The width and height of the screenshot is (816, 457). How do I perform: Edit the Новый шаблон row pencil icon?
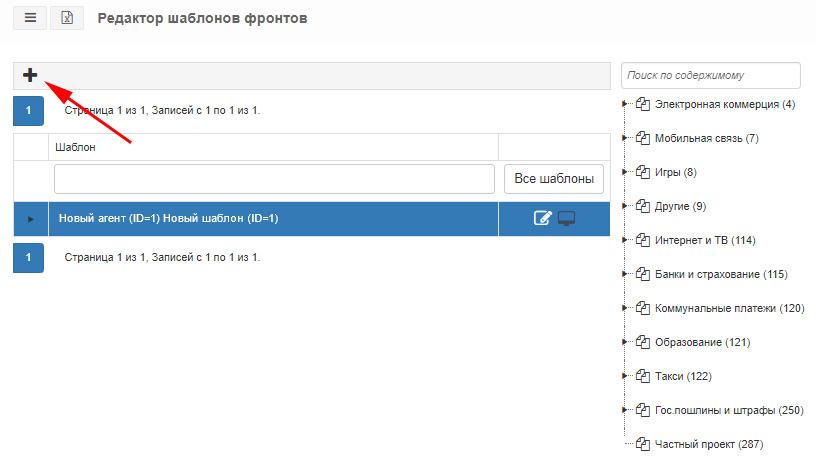pyautogui.click(x=542, y=218)
